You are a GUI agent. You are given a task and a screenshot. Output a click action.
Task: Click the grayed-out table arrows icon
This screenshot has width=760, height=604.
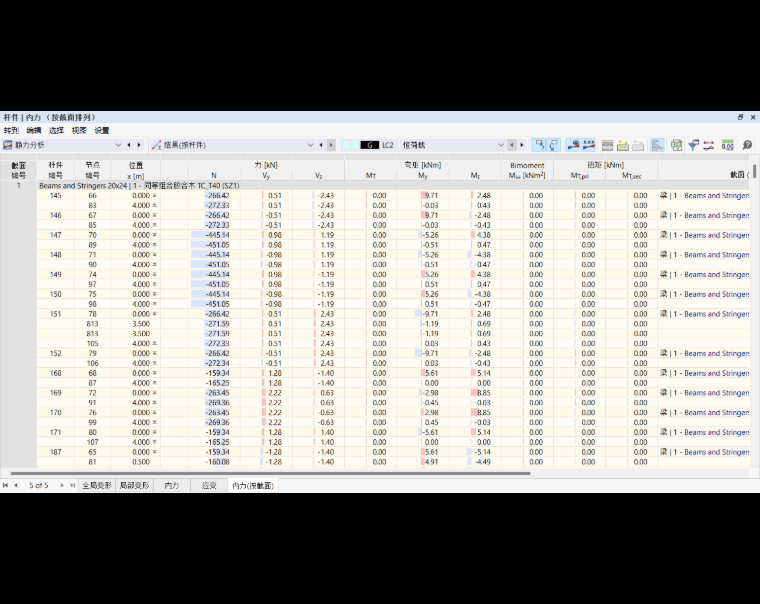tap(638, 145)
